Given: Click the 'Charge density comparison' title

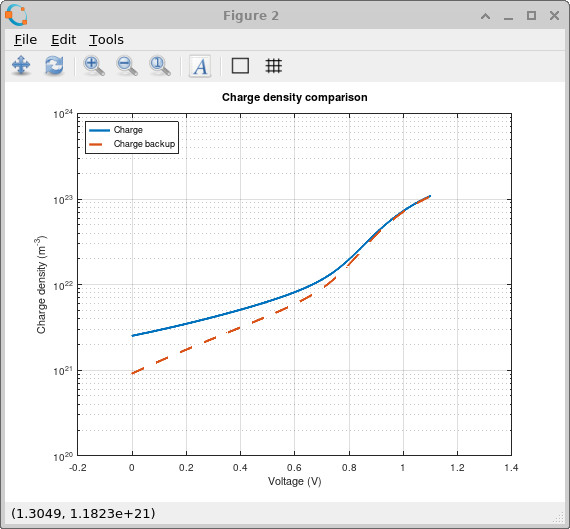Looking at the screenshot, I should click(x=294, y=97).
